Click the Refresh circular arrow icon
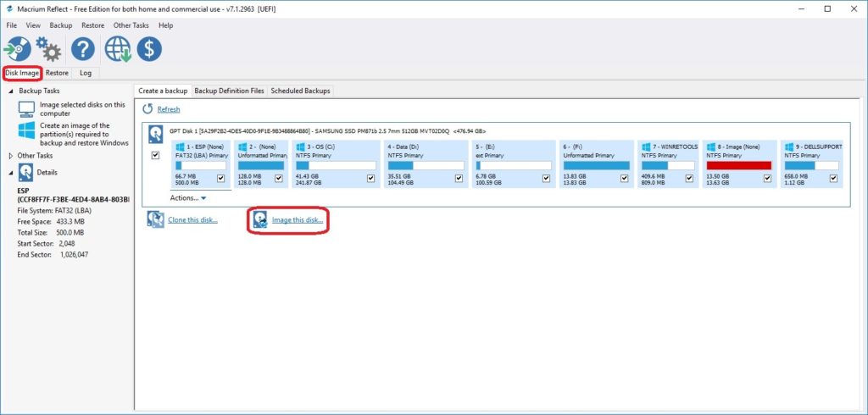This screenshot has width=868, height=415. tap(147, 109)
